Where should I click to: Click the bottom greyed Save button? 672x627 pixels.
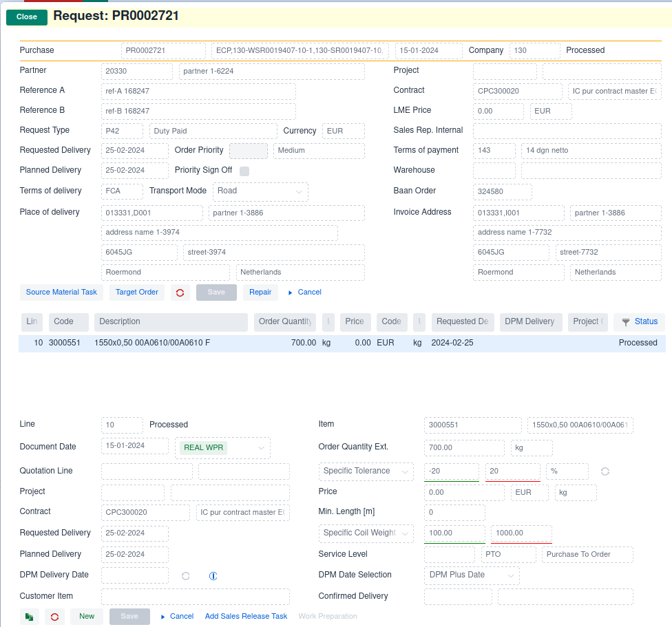[129, 617]
